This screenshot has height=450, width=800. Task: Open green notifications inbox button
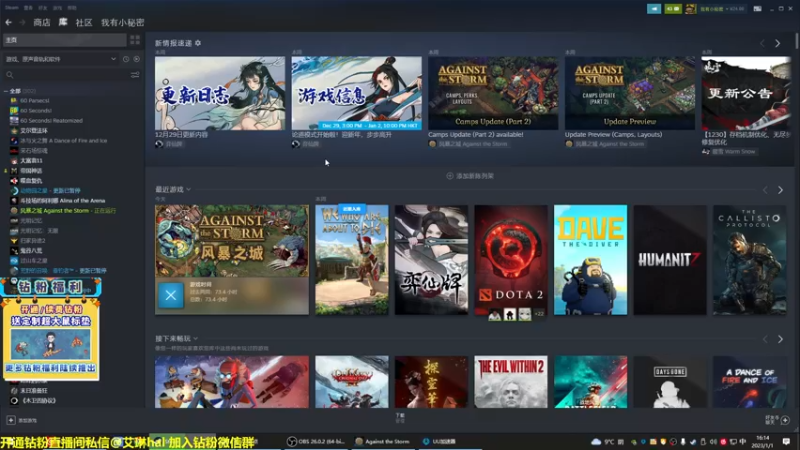[673, 9]
